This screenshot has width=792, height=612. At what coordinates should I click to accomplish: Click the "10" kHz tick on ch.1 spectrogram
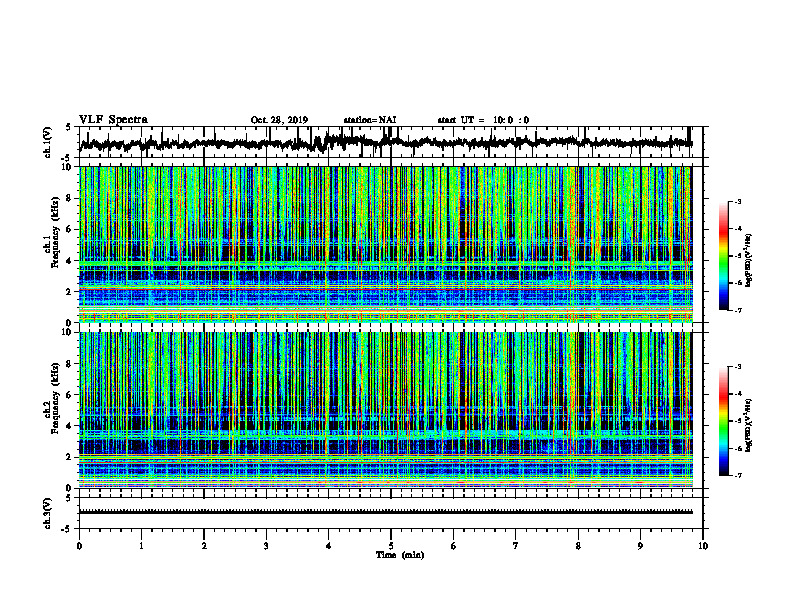pyautogui.click(x=68, y=167)
